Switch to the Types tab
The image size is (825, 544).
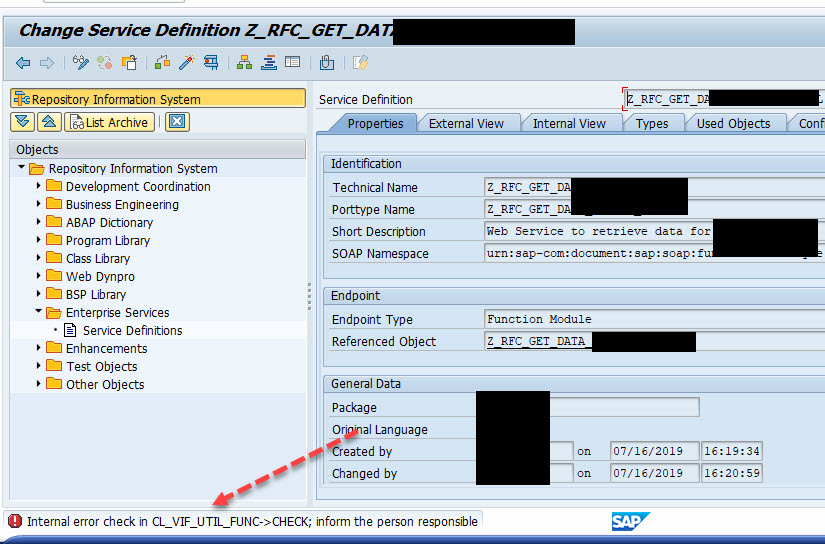point(652,124)
